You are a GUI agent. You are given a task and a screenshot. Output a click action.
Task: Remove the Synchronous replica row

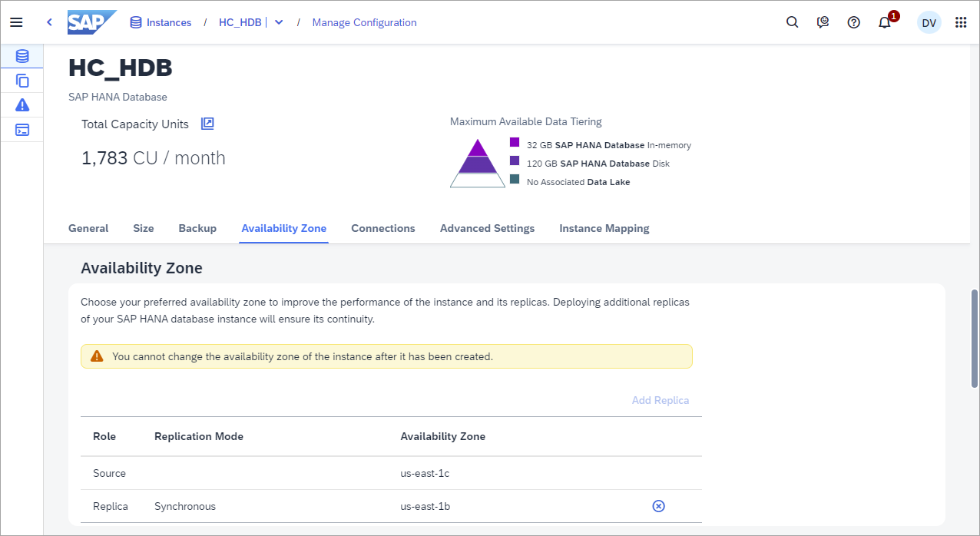(x=658, y=506)
